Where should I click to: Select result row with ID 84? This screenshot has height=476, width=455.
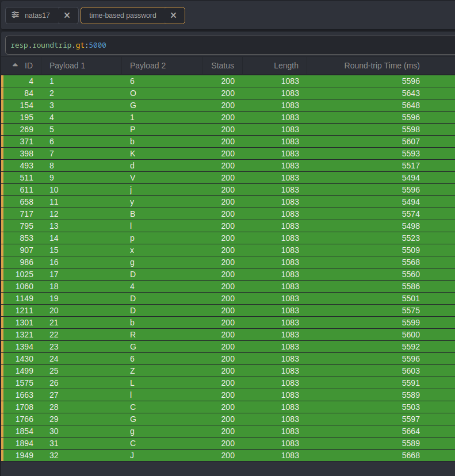(x=228, y=94)
